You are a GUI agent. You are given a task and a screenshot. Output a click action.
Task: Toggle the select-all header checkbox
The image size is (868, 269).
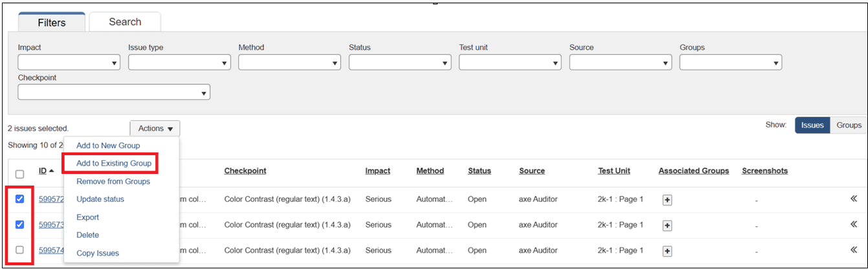19,174
